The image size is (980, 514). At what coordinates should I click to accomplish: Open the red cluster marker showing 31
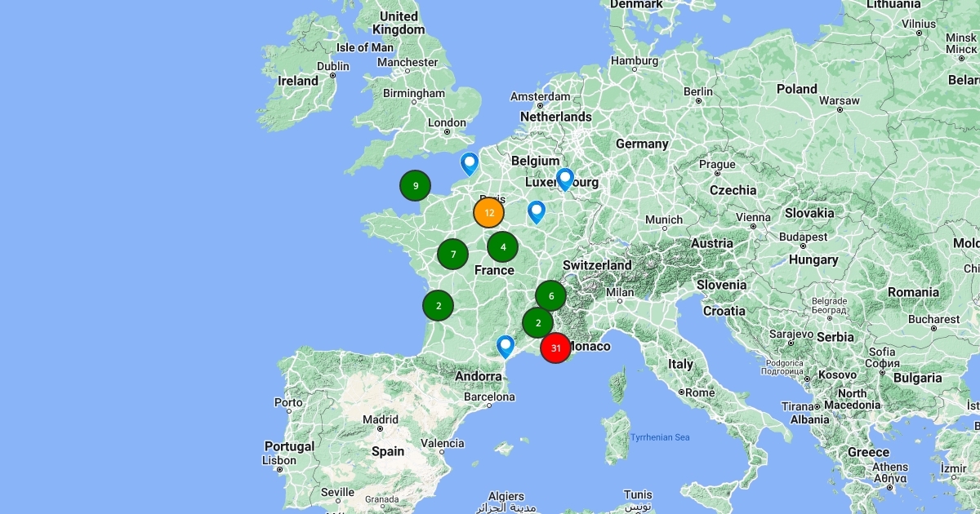555,348
